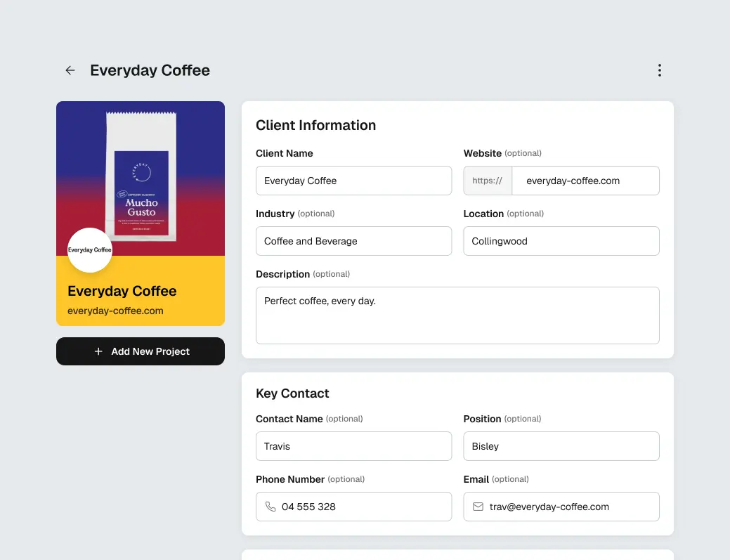Edit the Website field showing everyday-coffee.com
Screen dimensions: 730x560
tap(586, 181)
